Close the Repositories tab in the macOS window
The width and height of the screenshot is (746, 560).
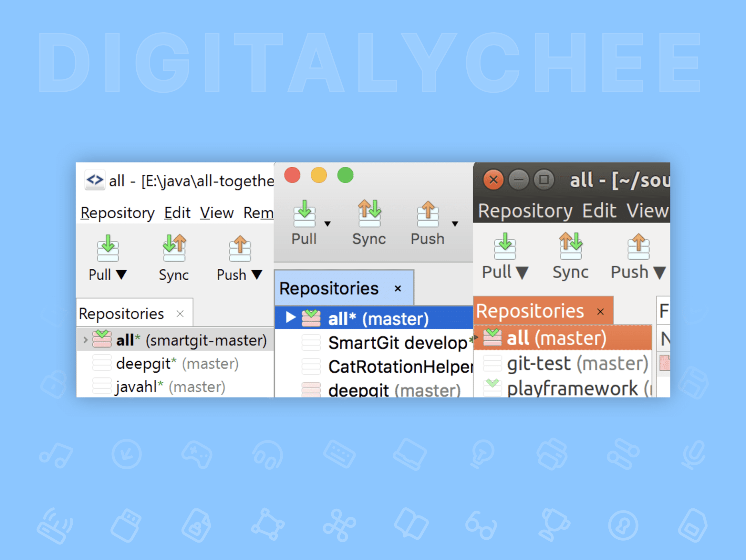pyautogui.click(x=398, y=288)
